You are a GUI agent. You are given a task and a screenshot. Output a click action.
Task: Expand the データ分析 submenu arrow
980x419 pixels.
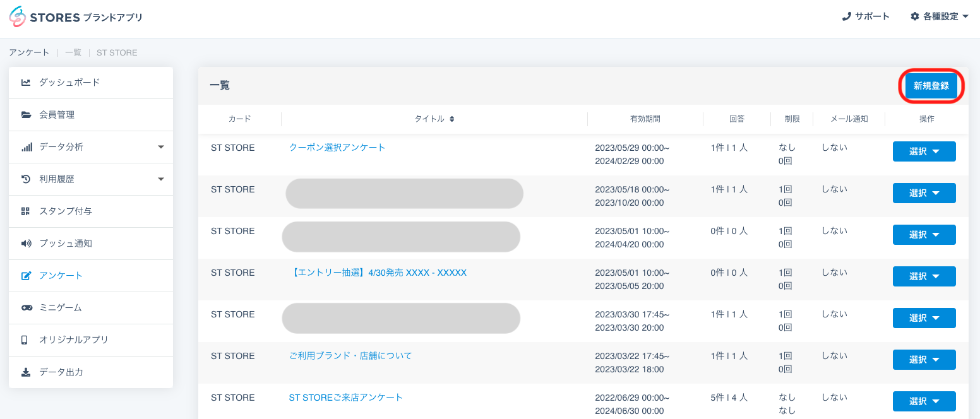tap(160, 147)
